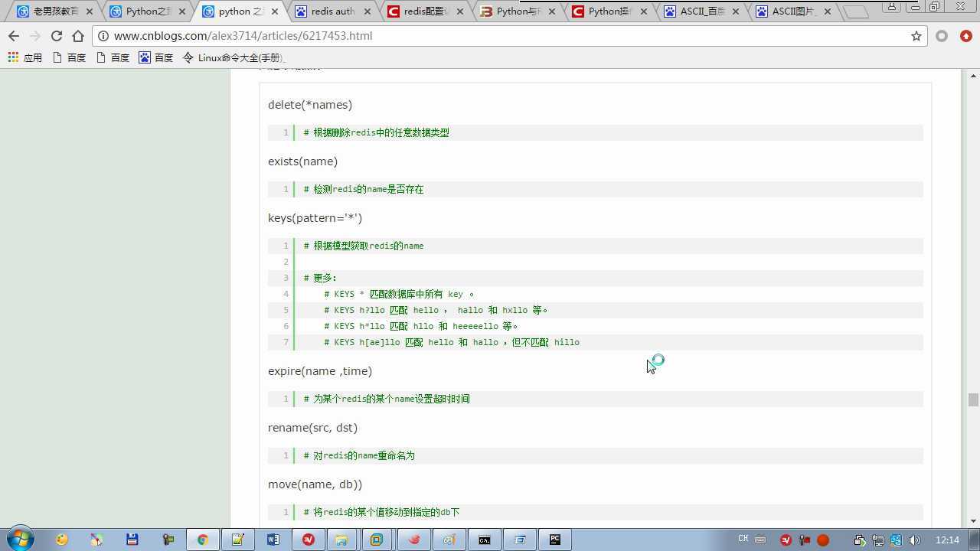This screenshot has width=980, height=551.
Task: Switch to the Python操作 tab
Action: (611, 11)
